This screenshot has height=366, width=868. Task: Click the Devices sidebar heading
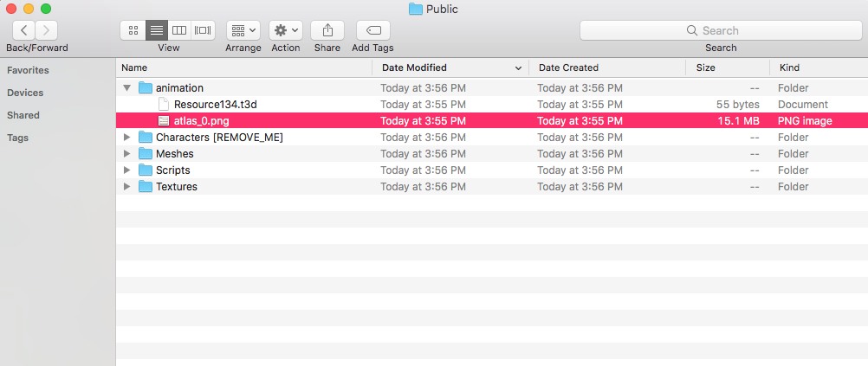click(x=25, y=93)
